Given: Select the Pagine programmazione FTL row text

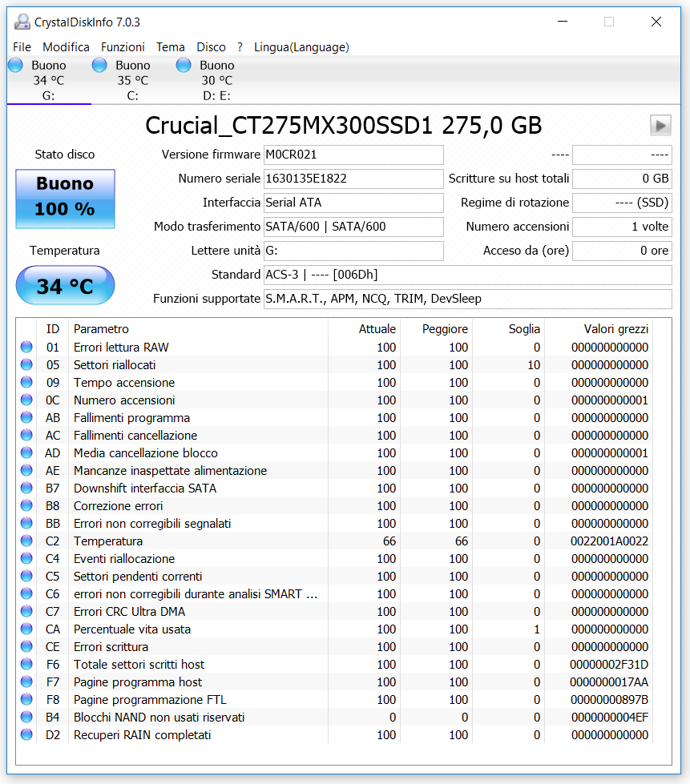Looking at the screenshot, I should pyautogui.click(x=150, y=699).
